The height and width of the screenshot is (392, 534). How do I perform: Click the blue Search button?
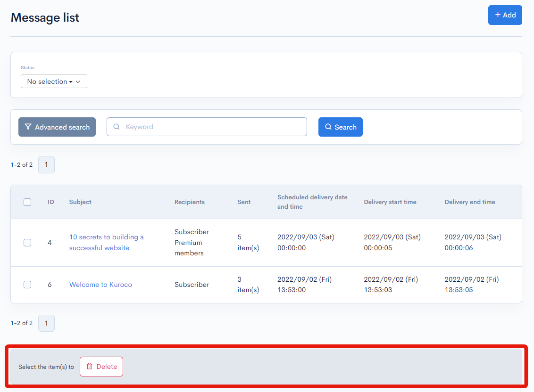(x=341, y=127)
